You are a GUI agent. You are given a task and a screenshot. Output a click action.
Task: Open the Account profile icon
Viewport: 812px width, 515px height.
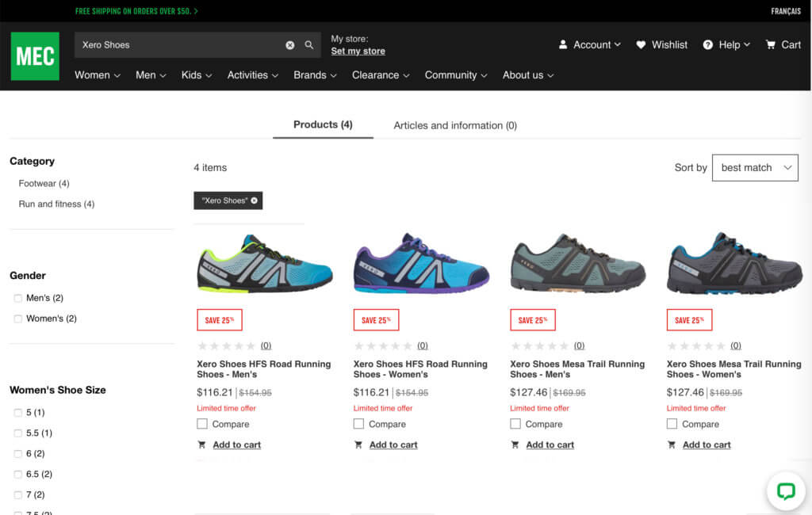(563, 45)
